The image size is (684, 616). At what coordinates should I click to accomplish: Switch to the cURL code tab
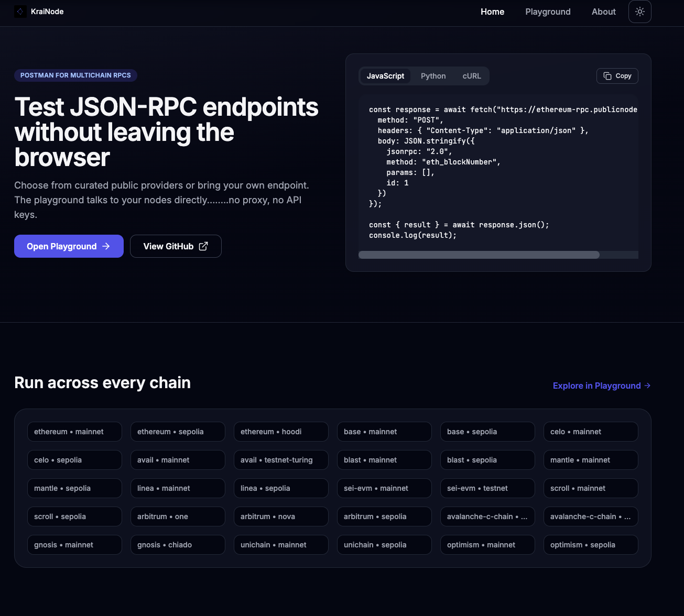pos(471,75)
